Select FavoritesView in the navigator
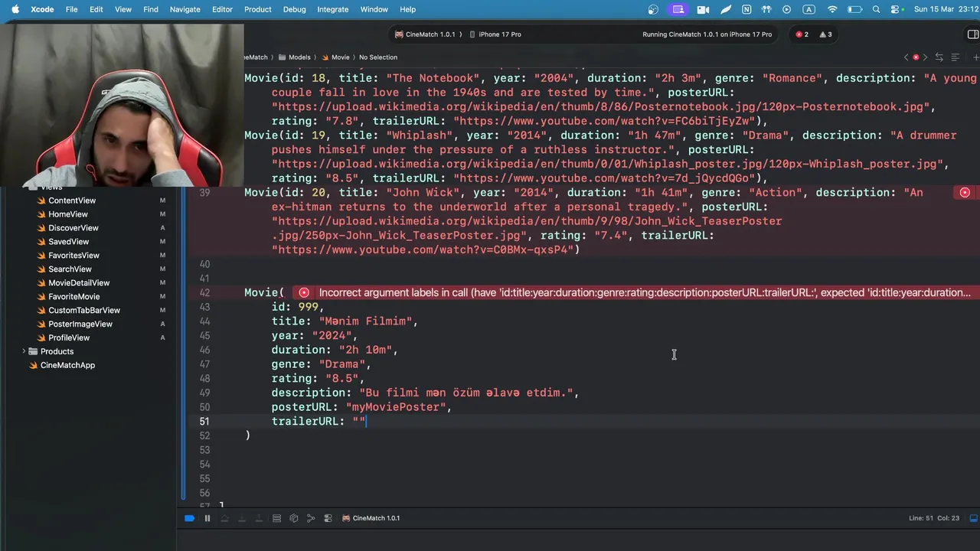Viewport: 980px width, 551px height. 73,256
